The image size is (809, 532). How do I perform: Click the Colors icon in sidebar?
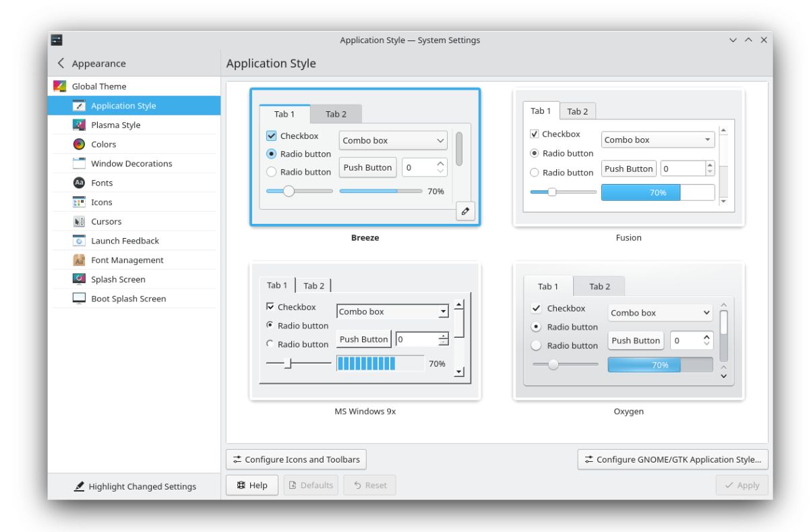pos(79,144)
